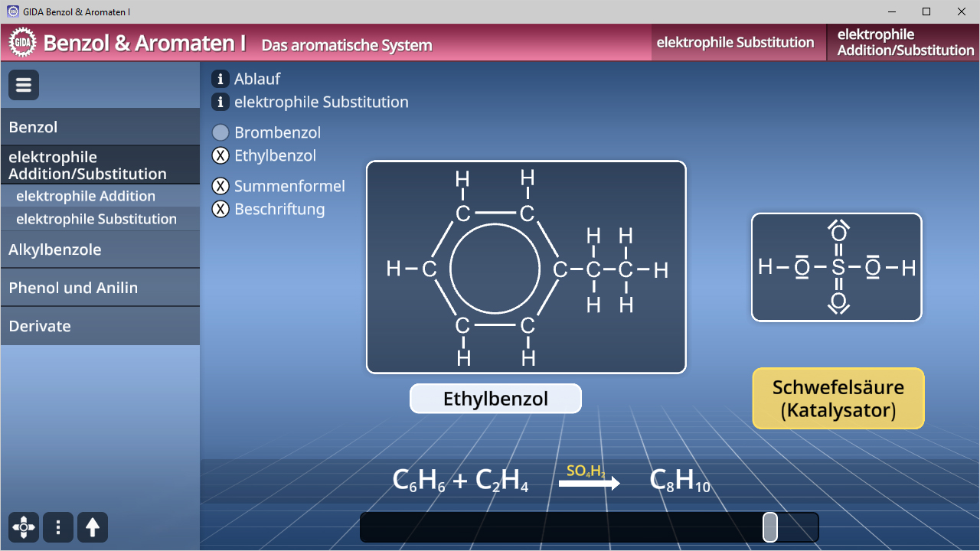Select the Brombenzol radio option
980x551 pixels.
point(220,132)
